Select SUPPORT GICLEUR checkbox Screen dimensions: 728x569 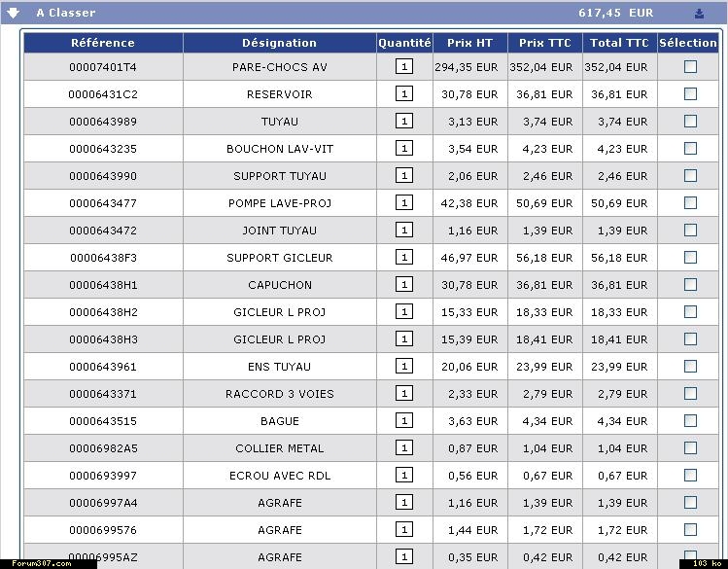(690, 258)
